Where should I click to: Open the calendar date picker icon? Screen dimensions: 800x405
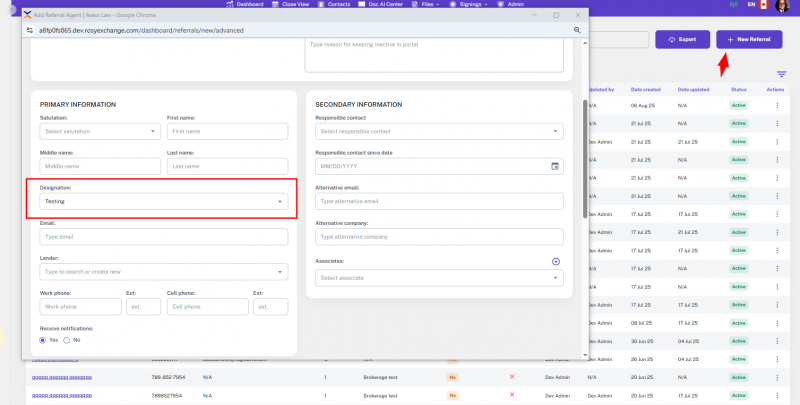pos(555,166)
